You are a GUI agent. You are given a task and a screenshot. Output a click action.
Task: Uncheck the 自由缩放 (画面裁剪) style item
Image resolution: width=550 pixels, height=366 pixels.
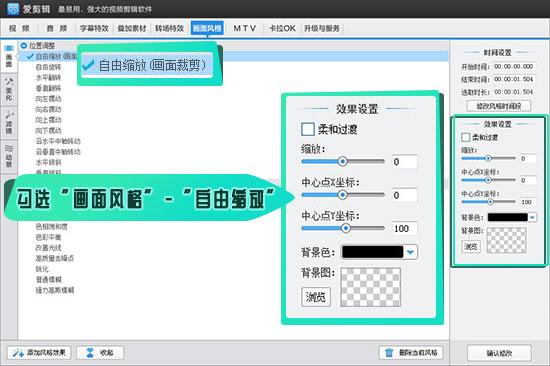tap(30, 56)
